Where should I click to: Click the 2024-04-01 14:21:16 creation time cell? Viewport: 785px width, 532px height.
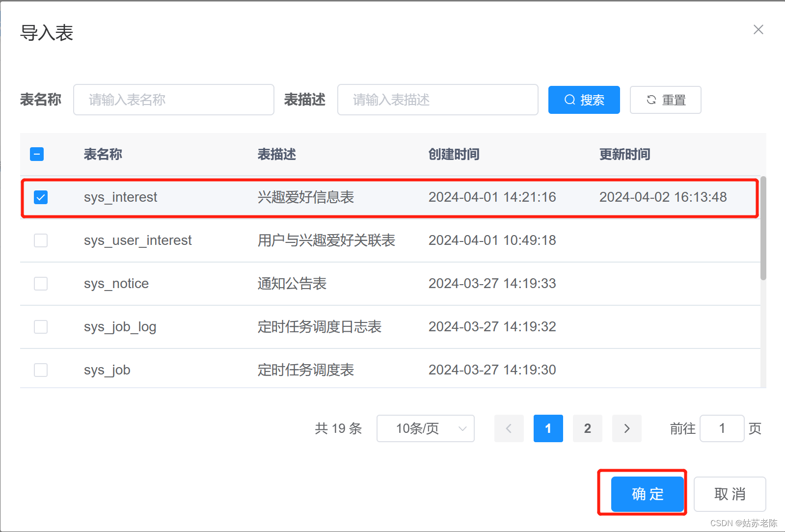pyautogui.click(x=492, y=197)
